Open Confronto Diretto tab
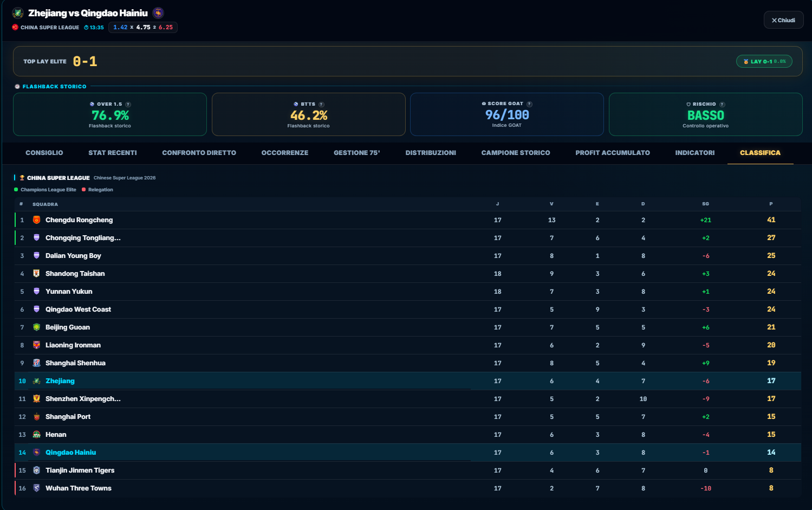 (x=199, y=153)
